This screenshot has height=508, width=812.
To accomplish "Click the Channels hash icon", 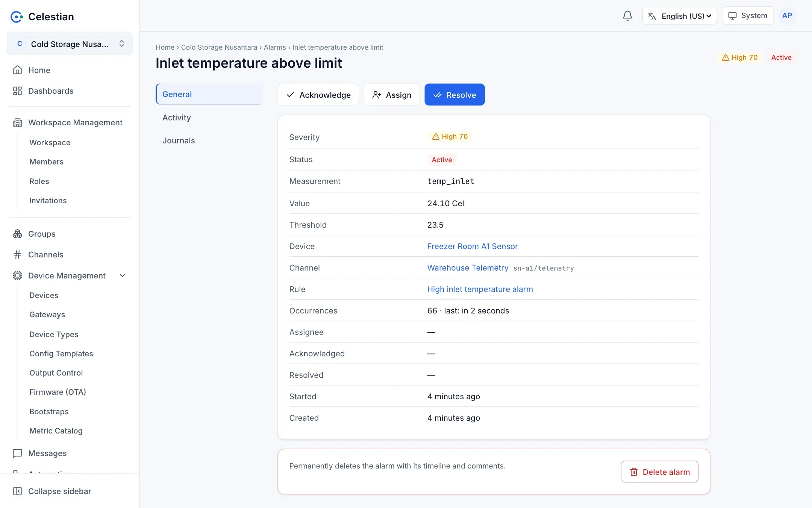I will pos(17,255).
